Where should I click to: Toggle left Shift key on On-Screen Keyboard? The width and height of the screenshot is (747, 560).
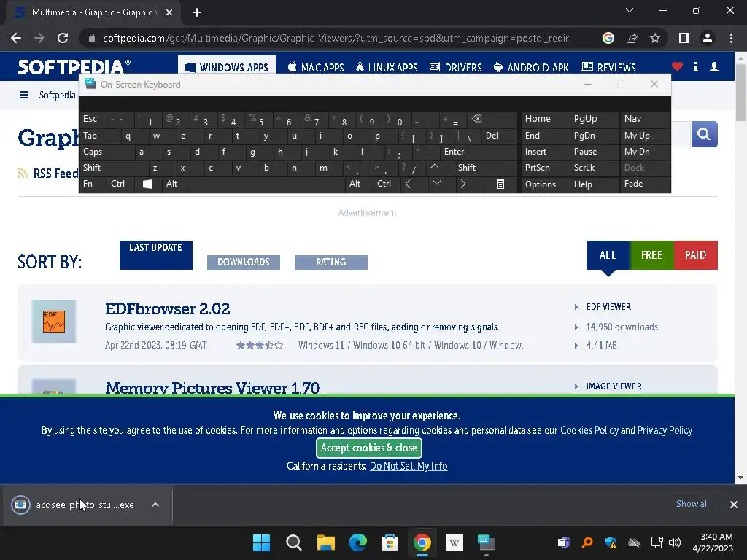pyautogui.click(x=113, y=168)
